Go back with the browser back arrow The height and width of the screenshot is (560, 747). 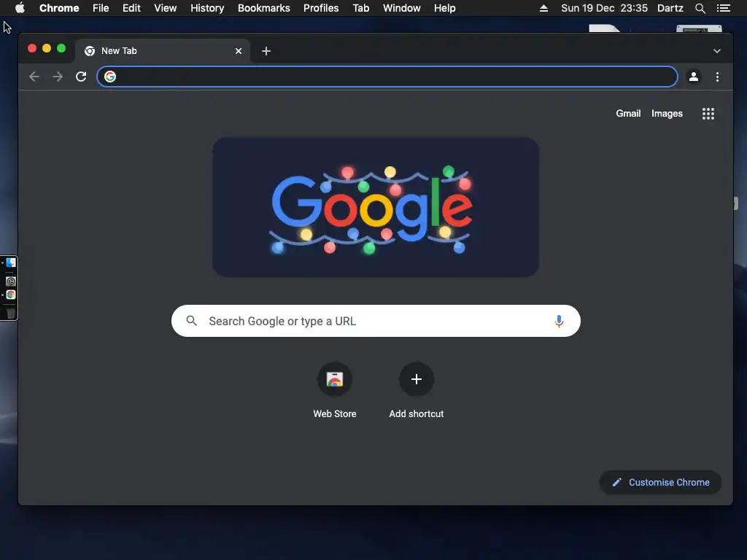(x=34, y=77)
